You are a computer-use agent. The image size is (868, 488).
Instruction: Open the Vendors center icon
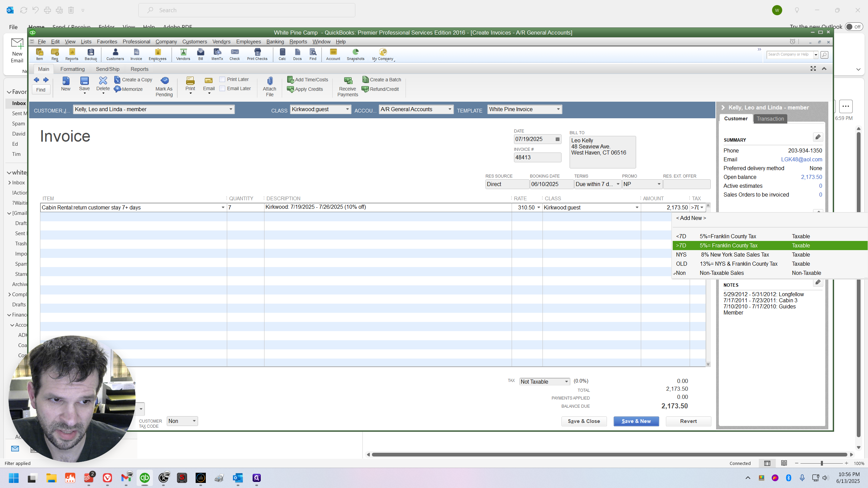click(x=183, y=54)
